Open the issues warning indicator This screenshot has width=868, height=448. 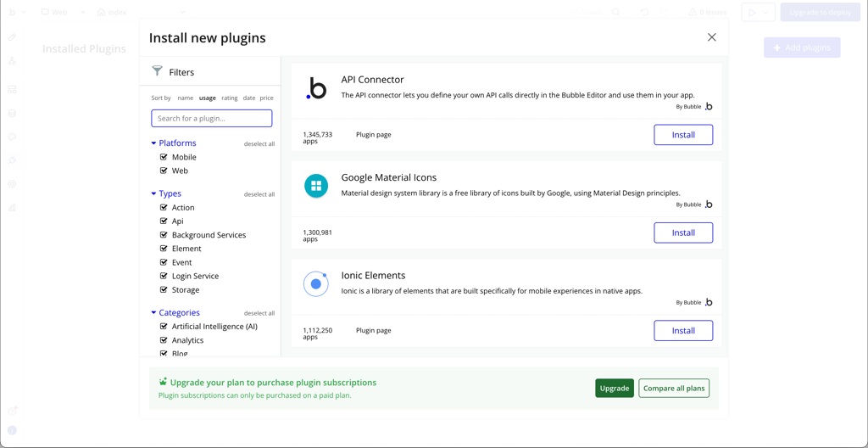click(x=707, y=12)
